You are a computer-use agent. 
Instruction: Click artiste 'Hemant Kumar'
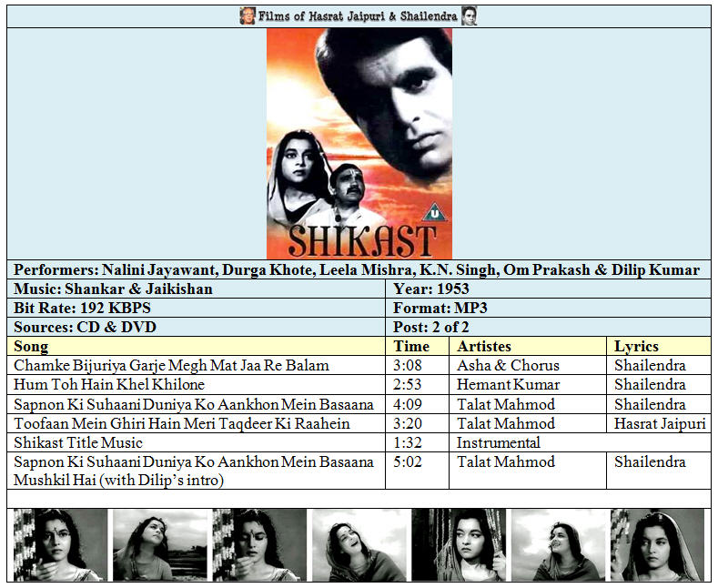[509, 385]
